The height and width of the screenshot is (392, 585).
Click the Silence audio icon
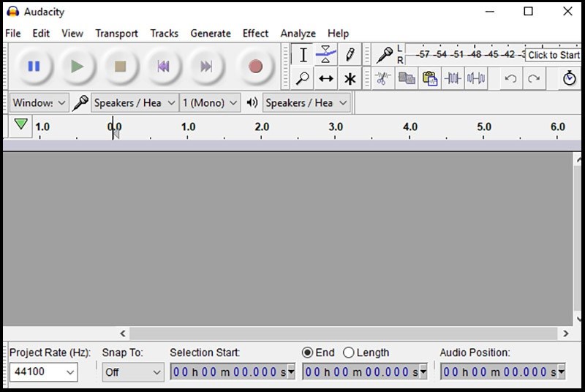tap(476, 78)
